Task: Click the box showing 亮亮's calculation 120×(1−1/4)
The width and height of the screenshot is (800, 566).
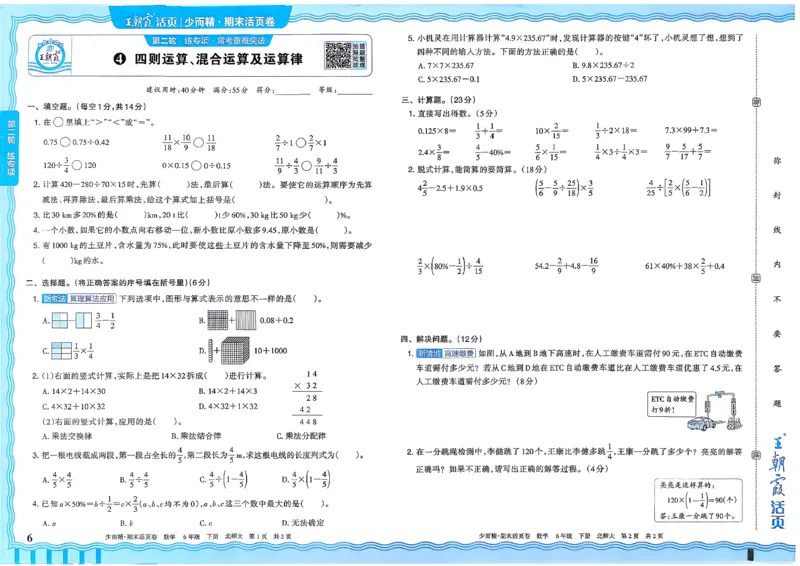Action: pos(699,500)
